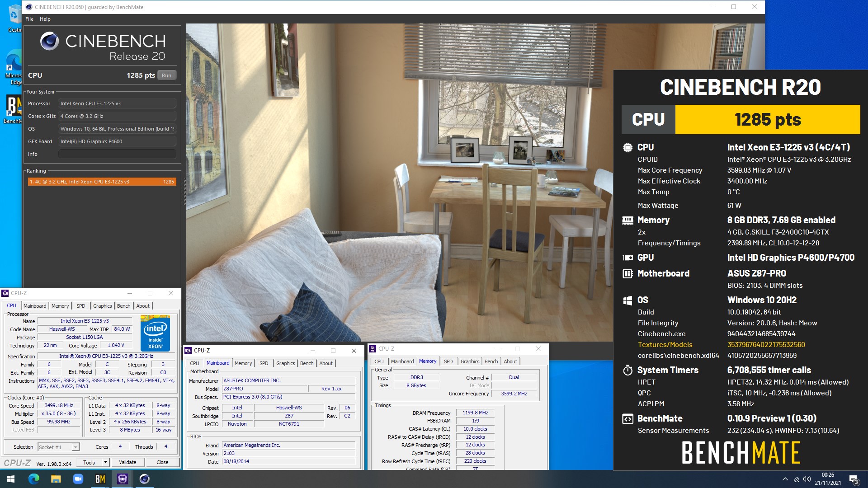Switch to CPU tab in Mainboard CPU-Z window
Screen dimensions: 868x488
pyautogui.click(x=194, y=363)
